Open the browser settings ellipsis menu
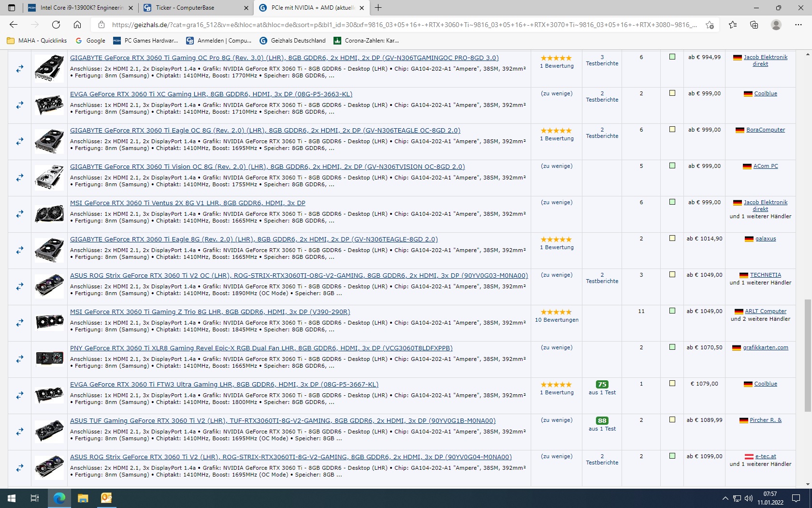The width and height of the screenshot is (812, 508). (798, 25)
